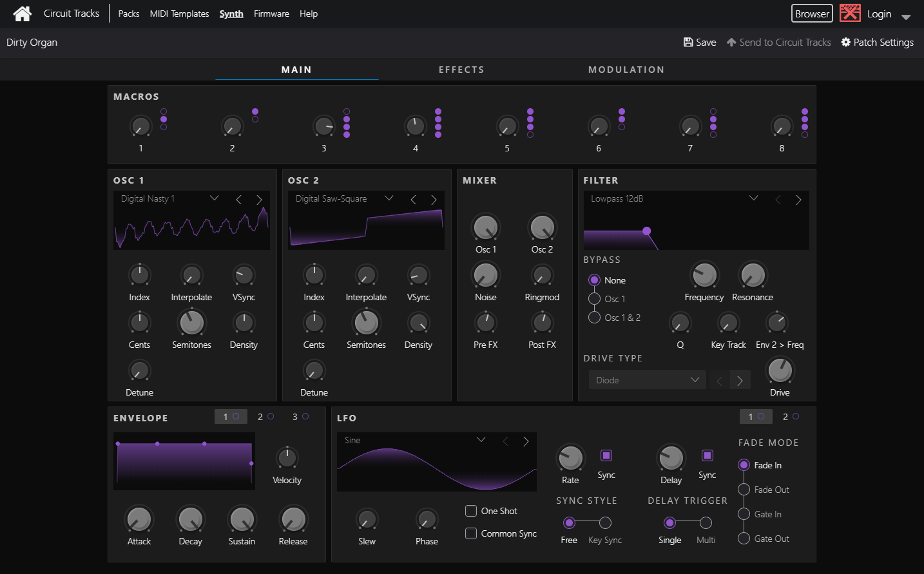This screenshot has width=924, height=574.
Task: Check the Common Sync checkbox
Action: [471, 533]
